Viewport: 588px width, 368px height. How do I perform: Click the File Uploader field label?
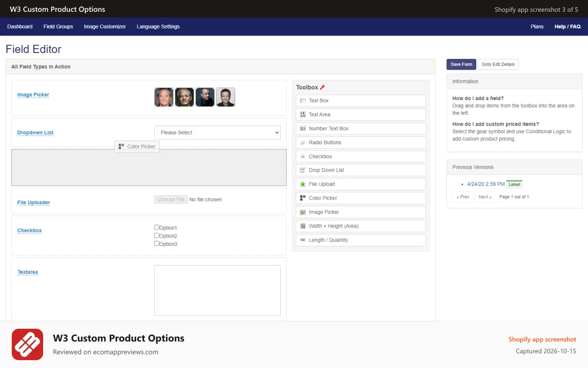point(33,202)
